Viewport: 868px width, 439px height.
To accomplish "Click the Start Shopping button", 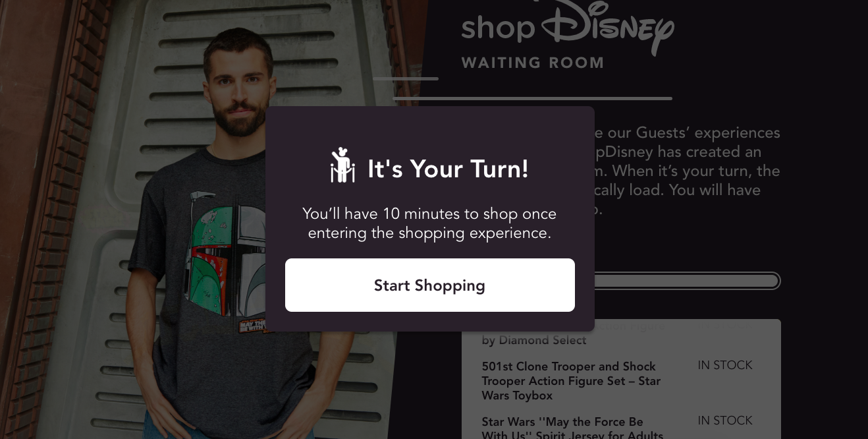I will click(429, 285).
